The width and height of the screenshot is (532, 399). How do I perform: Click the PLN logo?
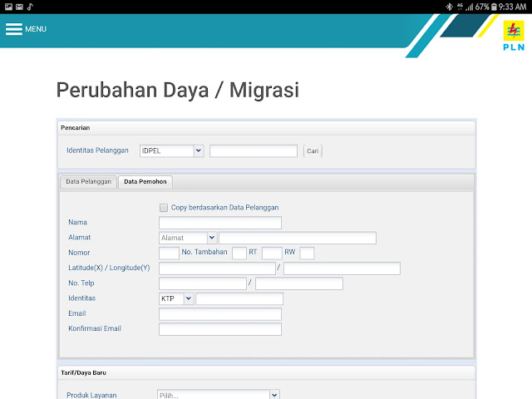(514, 35)
